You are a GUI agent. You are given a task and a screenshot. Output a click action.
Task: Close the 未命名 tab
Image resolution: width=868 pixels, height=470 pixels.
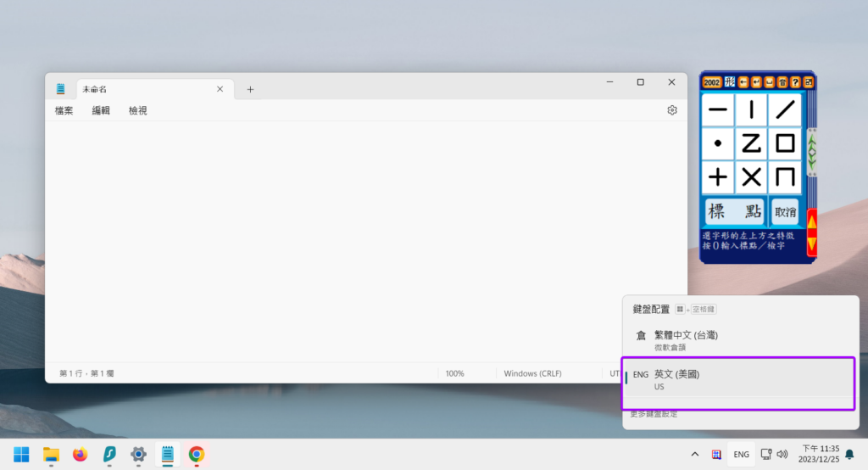[220, 89]
